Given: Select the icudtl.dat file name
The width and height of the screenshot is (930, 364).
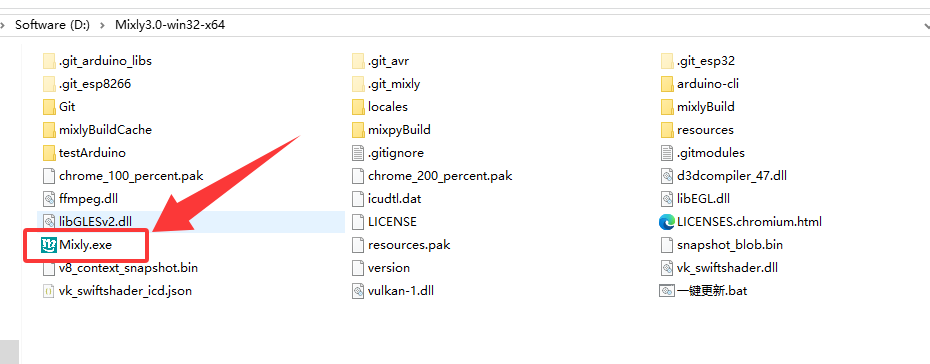Looking at the screenshot, I should point(394,199).
